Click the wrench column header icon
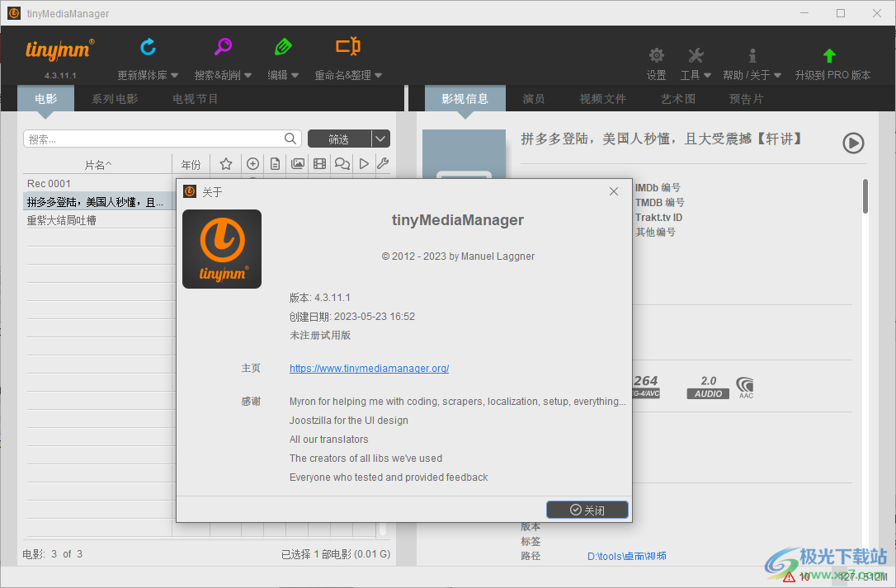The width and height of the screenshot is (896, 588). (383, 164)
